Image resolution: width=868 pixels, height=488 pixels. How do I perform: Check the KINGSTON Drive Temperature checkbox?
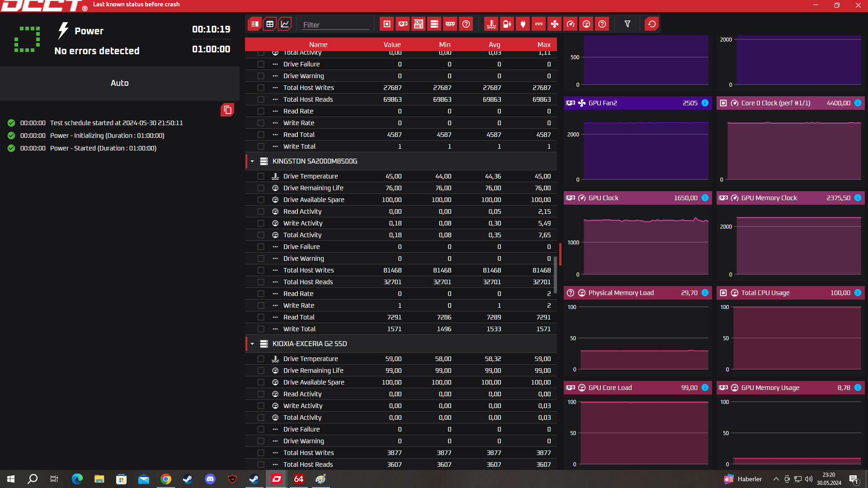click(261, 176)
